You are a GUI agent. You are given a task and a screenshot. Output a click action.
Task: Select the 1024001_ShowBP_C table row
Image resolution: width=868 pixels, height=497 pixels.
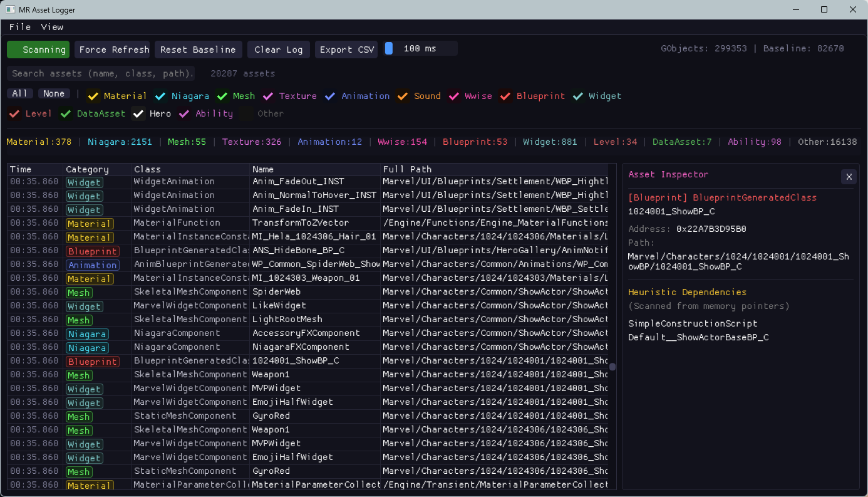click(x=307, y=360)
